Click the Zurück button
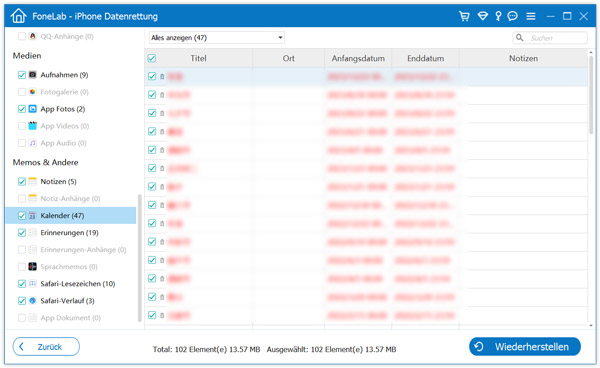The height and width of the screenshot is (368, 600). 46,347
